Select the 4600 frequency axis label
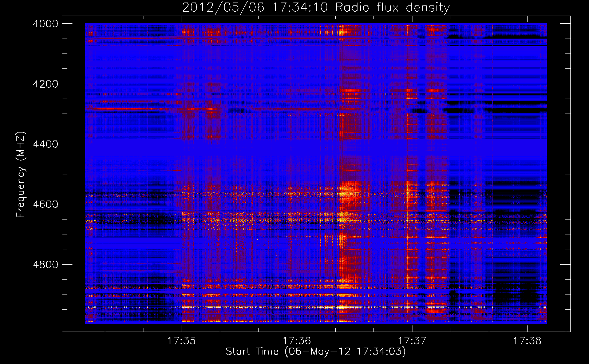Image resolution: width=589 pixels, height=364 pixels. 46,204
